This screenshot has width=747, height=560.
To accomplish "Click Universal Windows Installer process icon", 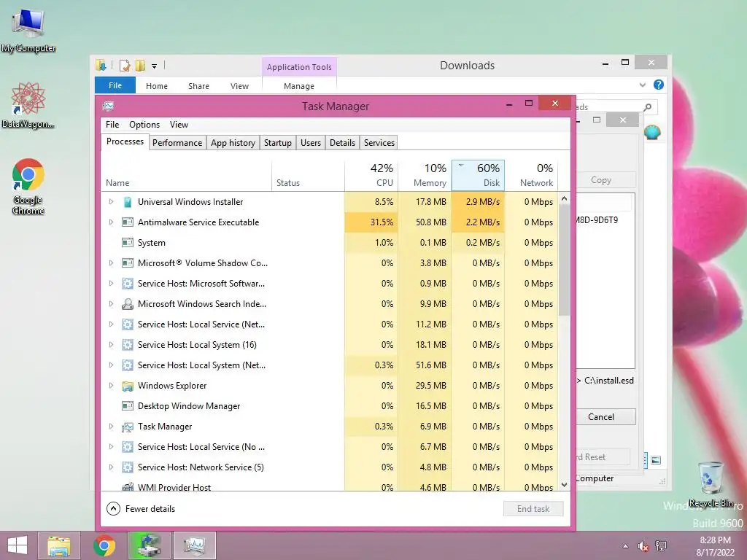I will pyautogui.click(x=127, y=202).
